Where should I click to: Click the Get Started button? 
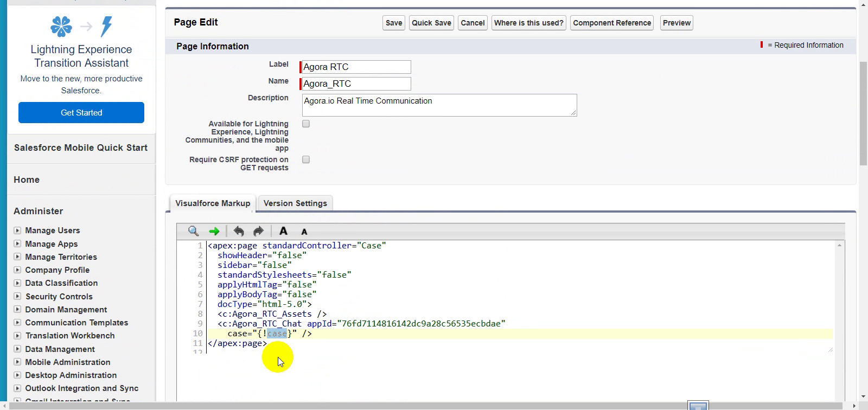coord(81,113)
